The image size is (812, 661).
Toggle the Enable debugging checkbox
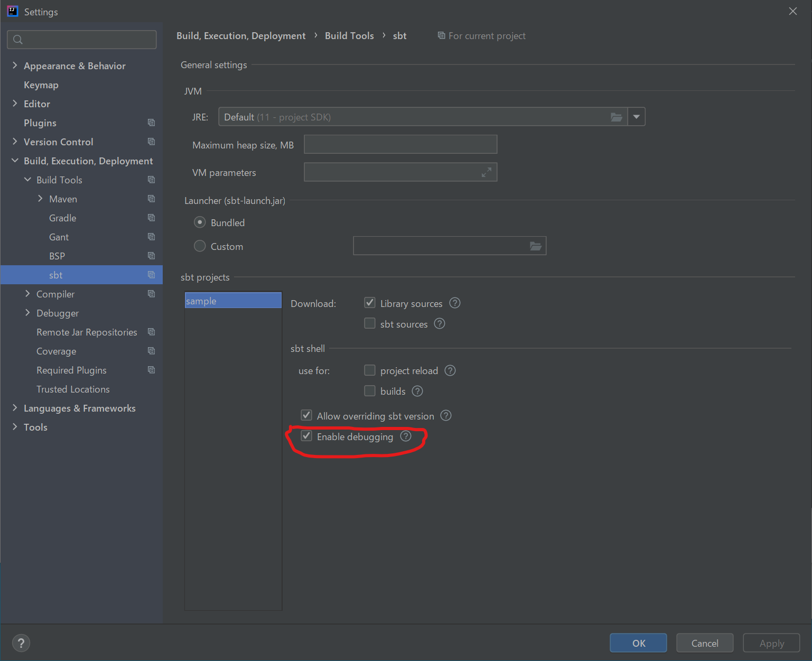point(306,435)
